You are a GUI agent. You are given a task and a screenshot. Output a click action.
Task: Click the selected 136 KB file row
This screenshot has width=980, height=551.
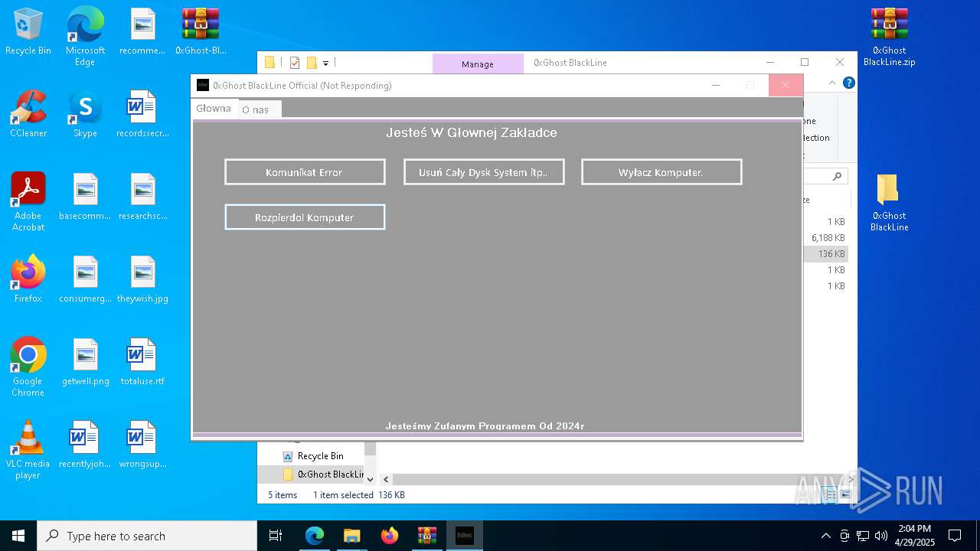coord(826,254)
